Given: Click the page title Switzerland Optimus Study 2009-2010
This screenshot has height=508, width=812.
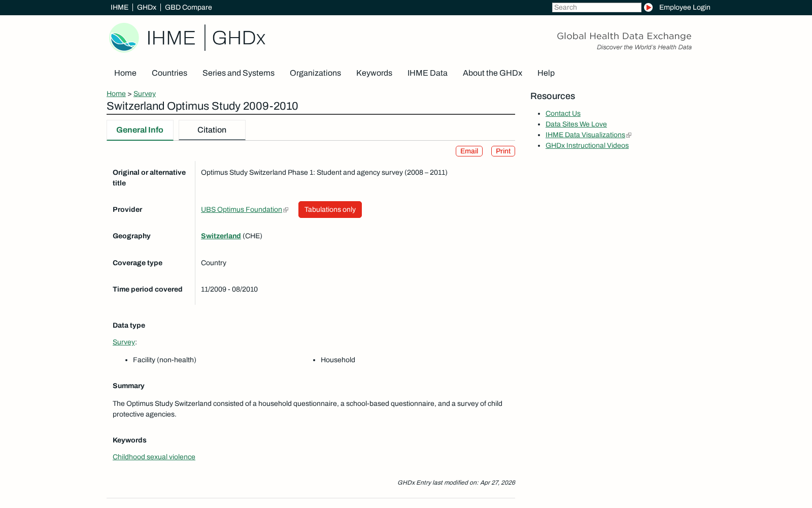Looking at the screenshot, I should [202, 106].
